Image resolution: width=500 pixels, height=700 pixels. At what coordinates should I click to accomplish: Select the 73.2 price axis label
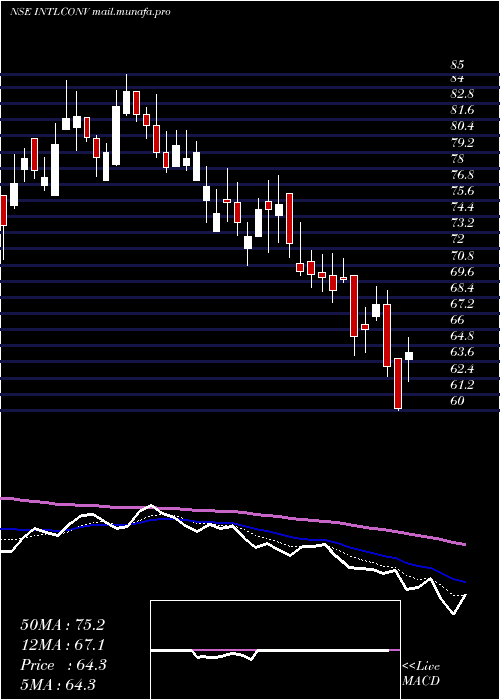click(462, 223)
